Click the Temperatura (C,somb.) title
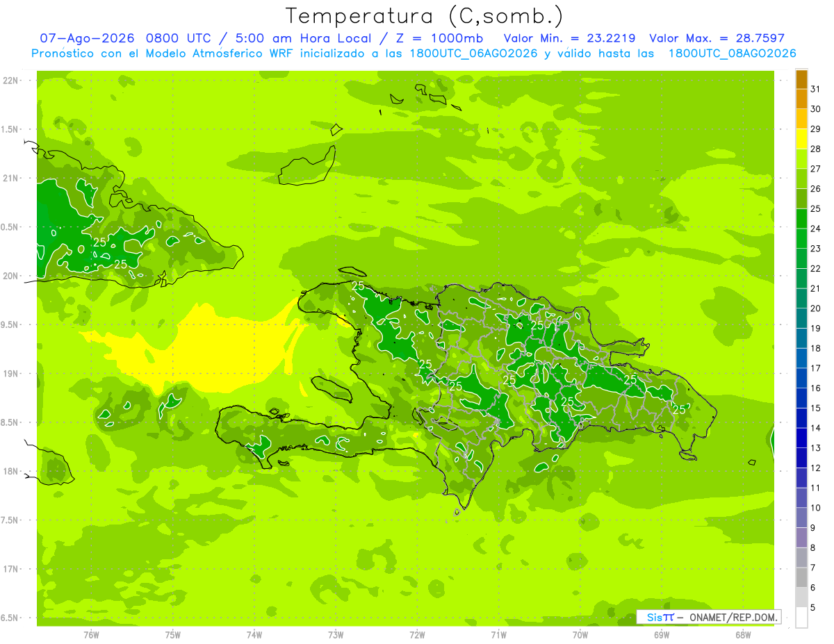834x644 pixels. (425, 17)
